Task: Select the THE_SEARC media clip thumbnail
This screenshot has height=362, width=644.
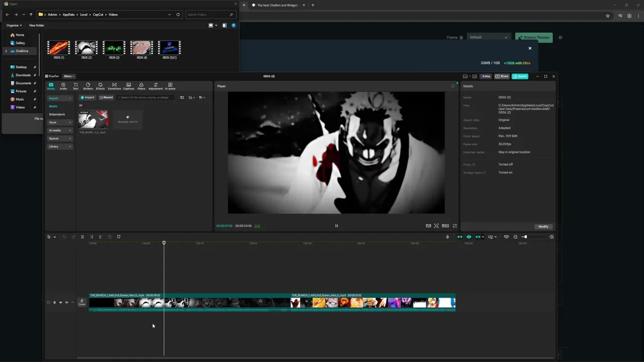Action: [x=93, y=120]
